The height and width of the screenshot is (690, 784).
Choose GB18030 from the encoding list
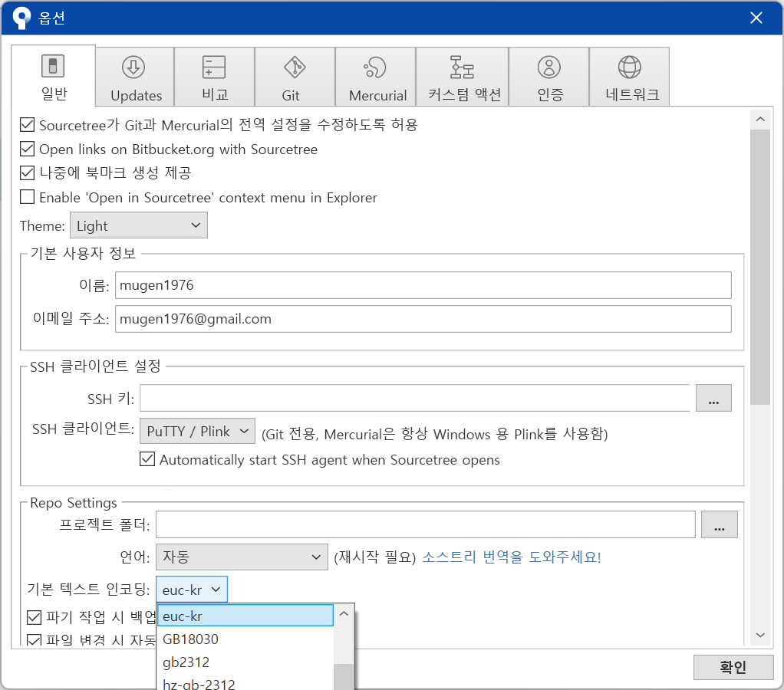245,639
